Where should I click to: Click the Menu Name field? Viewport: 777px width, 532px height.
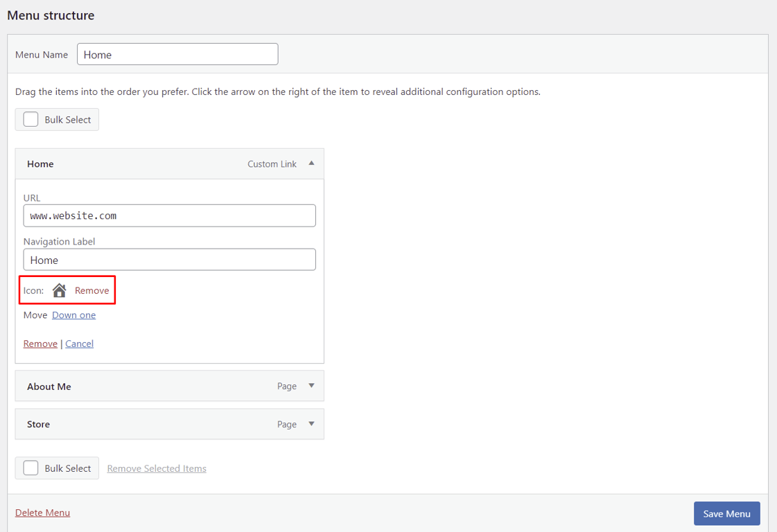click(177, 54)
